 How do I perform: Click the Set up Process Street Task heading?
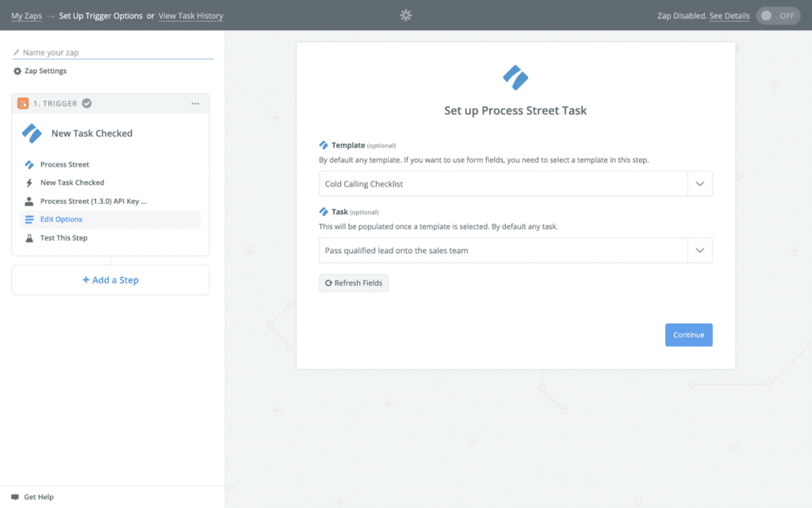click(515, 110)
